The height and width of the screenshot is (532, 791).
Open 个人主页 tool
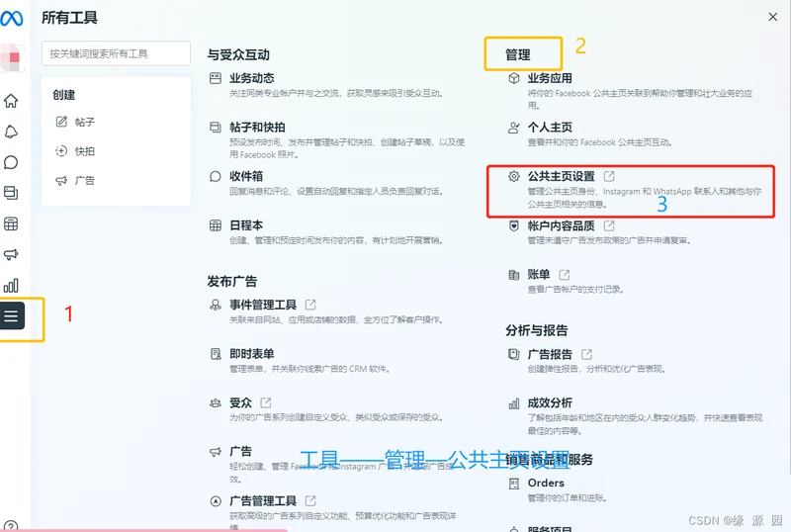(550, 128)
